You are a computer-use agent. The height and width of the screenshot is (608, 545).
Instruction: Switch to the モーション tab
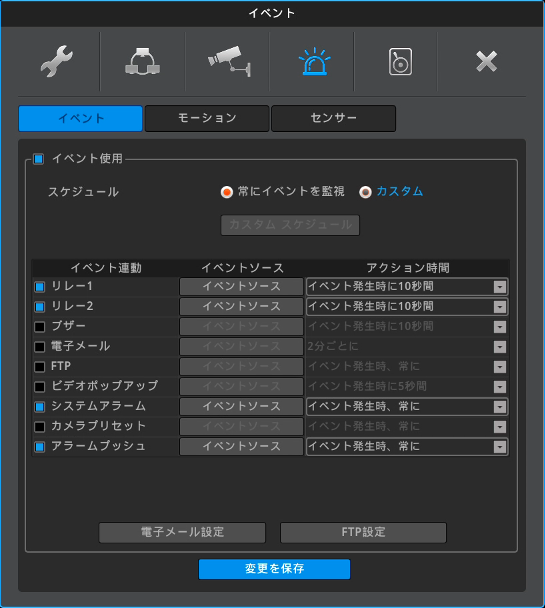[207, 118]
